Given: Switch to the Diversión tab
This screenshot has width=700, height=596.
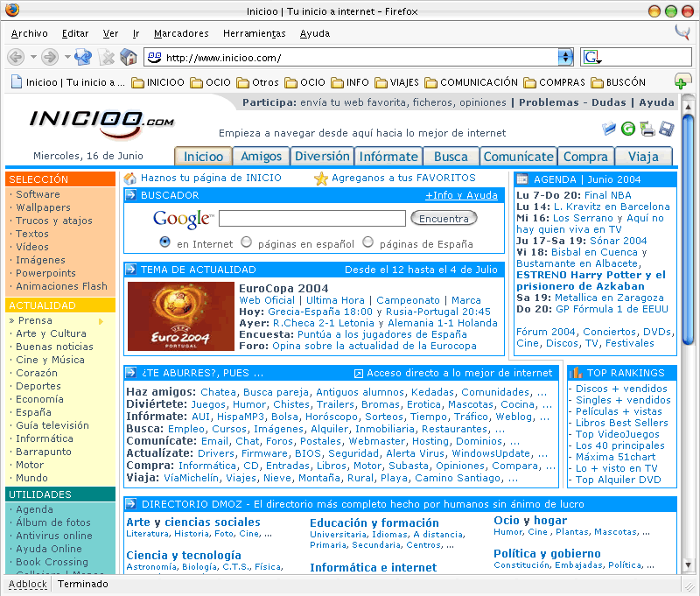Looking at the screenshot, I should point(322,157).
